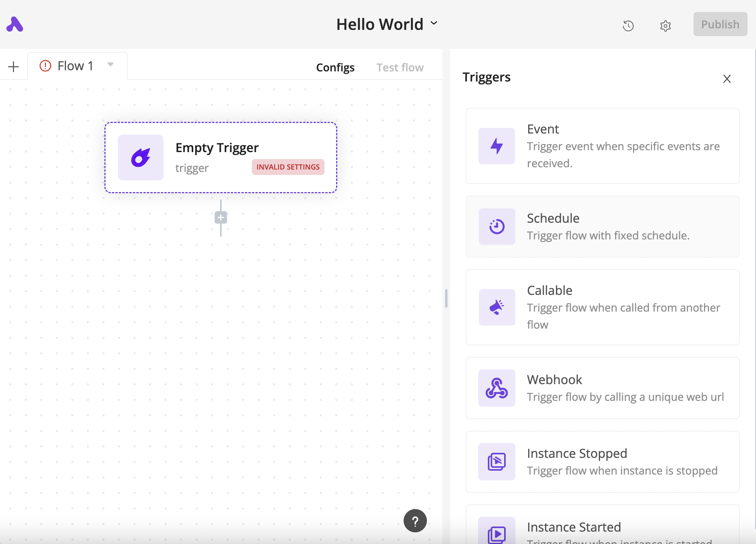Close the Triggers panel
This screenshot has width=756, height=544.
pyautogui.click(x=727, y=79)
